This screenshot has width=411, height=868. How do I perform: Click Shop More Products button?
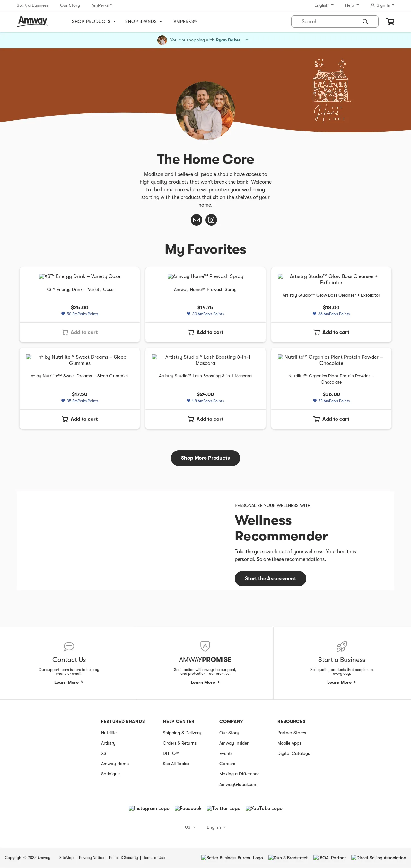[x=205, y=458]
